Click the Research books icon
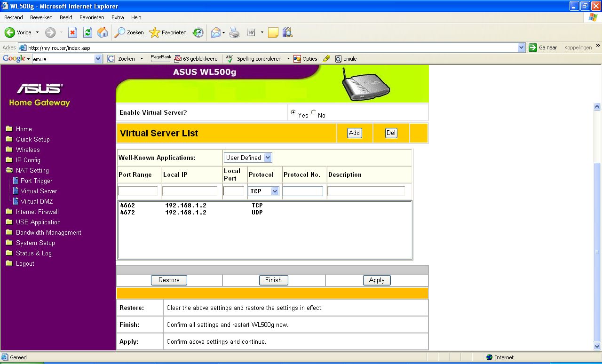 pos(287,32)
